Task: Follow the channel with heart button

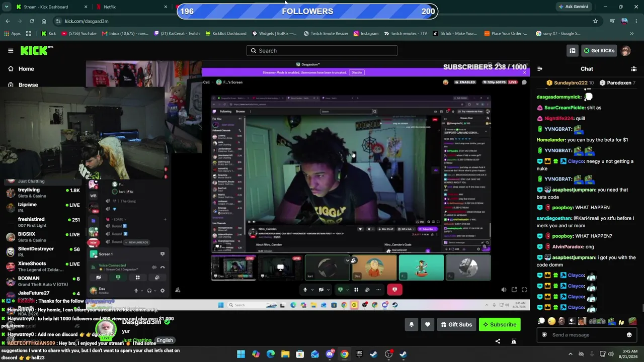Action: [x=428, y=325]
